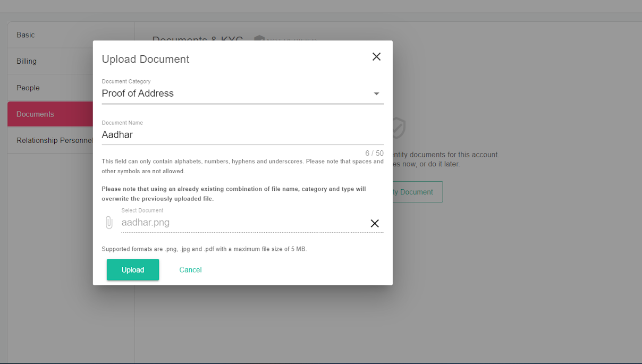The height and width of the screenshot is (364, 642).
Task: Click the dropdown arrow beside Proof of Address
Action: tap(377, 93)
